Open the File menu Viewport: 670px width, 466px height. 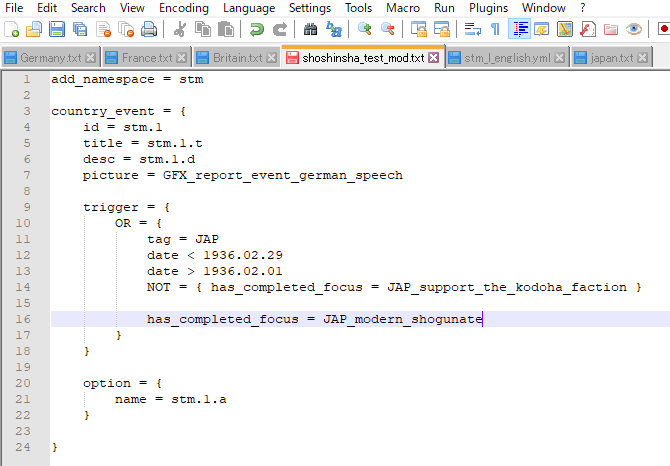pyautogui.click(x=14, y=8)
